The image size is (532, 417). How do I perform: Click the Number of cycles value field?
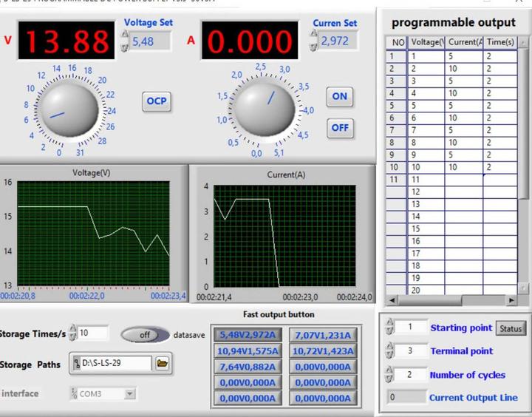(411, 375)
